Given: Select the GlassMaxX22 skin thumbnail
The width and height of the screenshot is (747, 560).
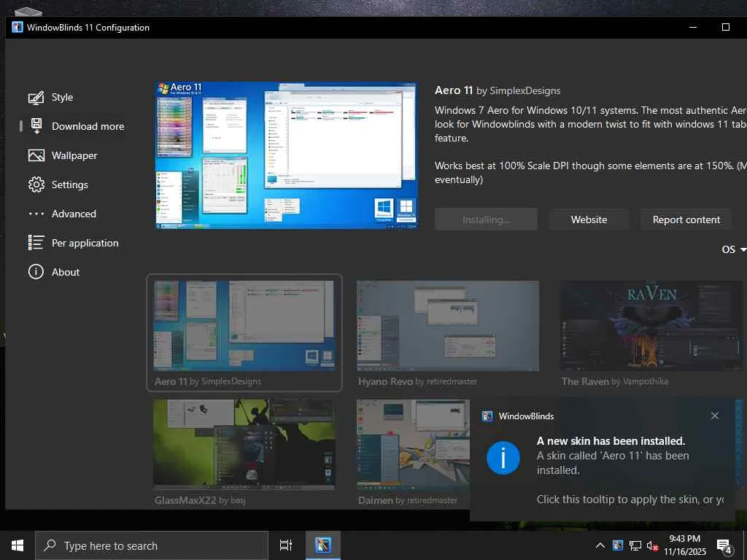Looking at the screenshot, I should click(244, 445).
